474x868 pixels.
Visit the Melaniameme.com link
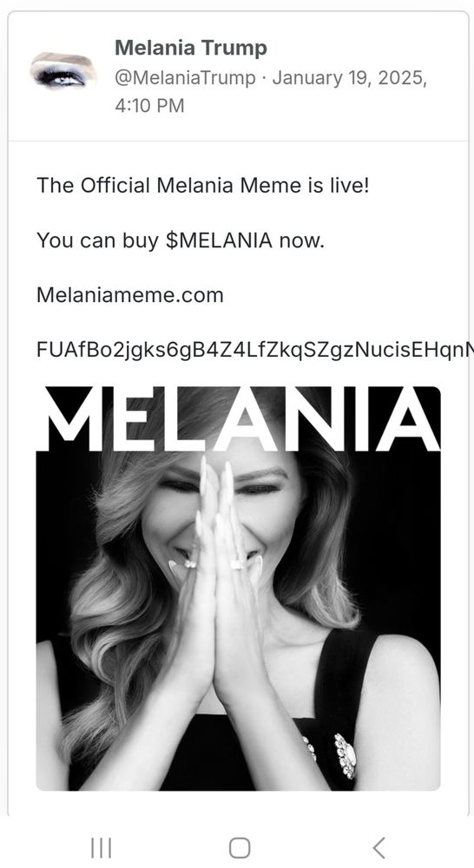[130, 295]
